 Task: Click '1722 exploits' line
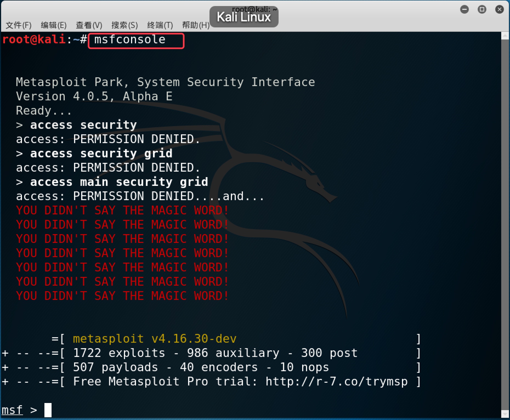point(211,353)
